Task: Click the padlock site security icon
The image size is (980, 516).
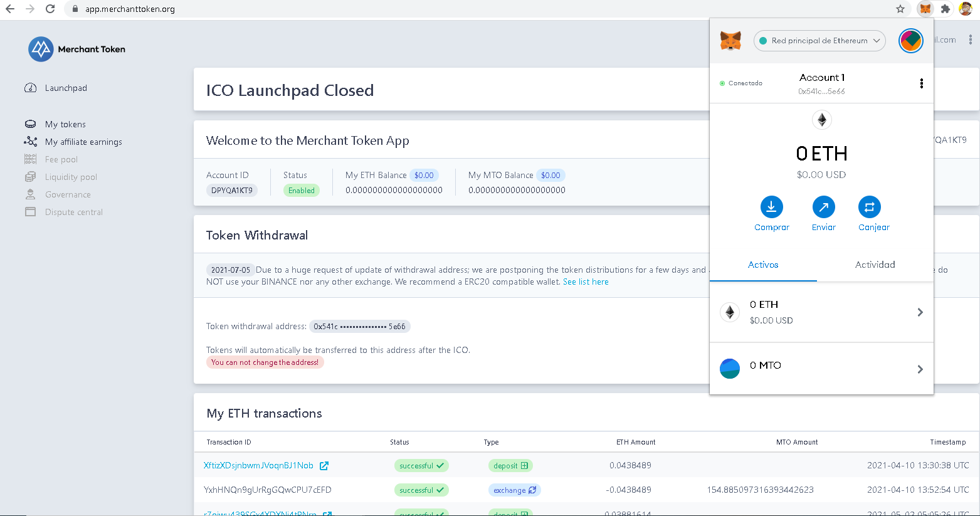Action: tap(75, 9)
